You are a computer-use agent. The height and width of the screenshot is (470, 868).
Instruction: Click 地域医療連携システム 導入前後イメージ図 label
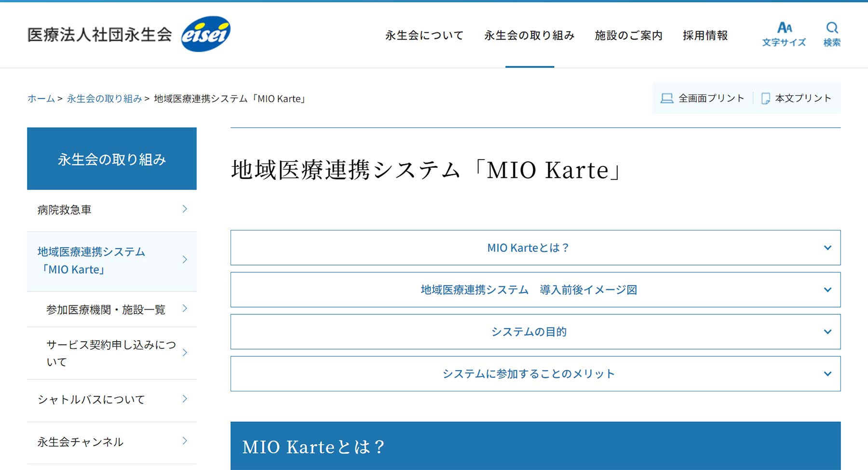coord(529,290)
